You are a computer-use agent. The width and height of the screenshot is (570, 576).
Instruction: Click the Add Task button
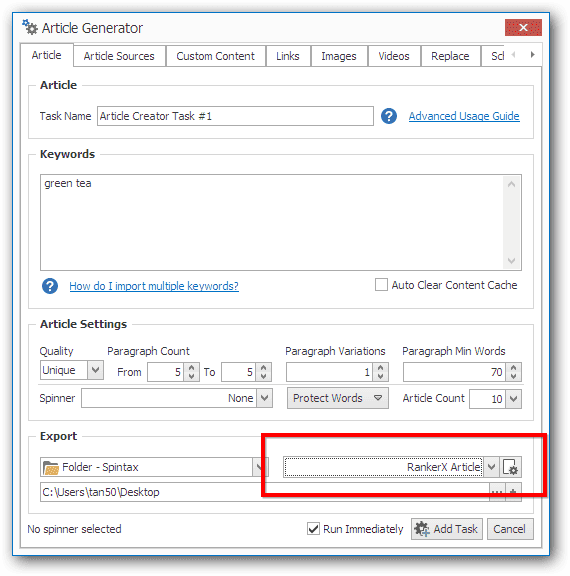coord(447,529)
